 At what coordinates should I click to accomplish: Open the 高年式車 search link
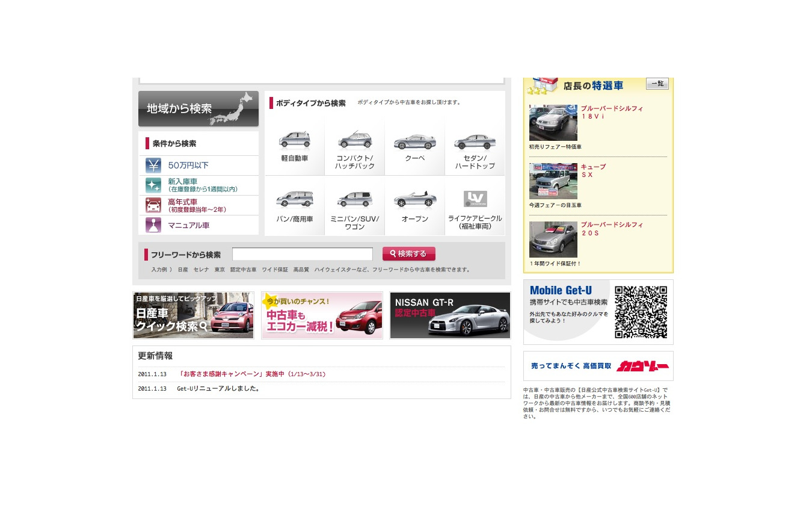point(197,205)
